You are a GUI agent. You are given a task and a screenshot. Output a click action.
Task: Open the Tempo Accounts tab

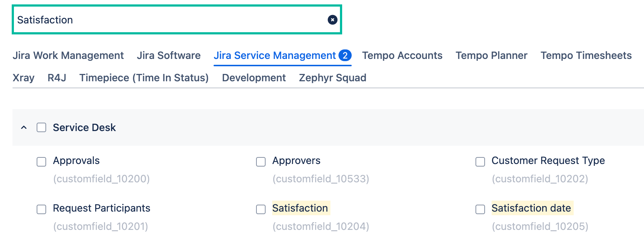[402, 55]
